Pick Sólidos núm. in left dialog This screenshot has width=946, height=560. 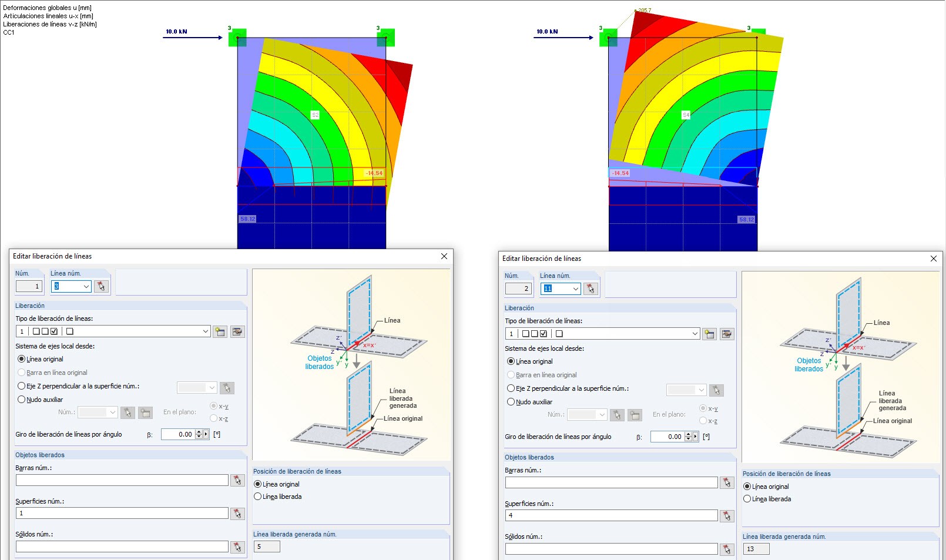(237, 547)
